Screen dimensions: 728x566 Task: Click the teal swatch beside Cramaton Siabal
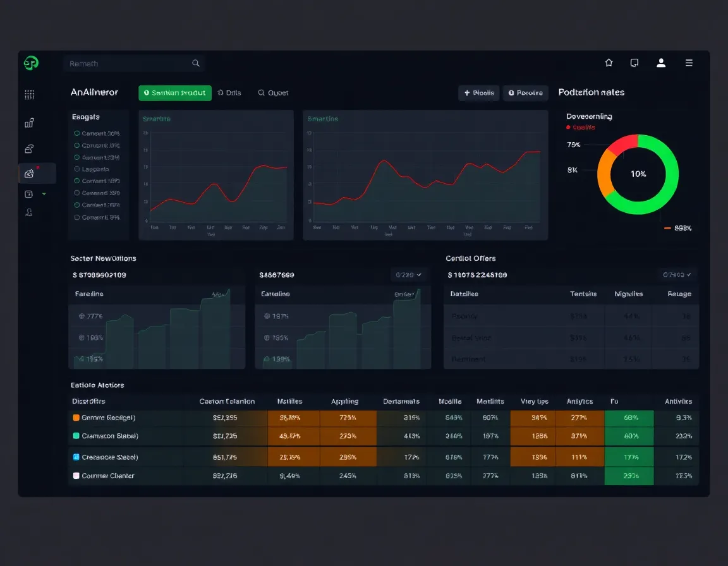point(76,436)
